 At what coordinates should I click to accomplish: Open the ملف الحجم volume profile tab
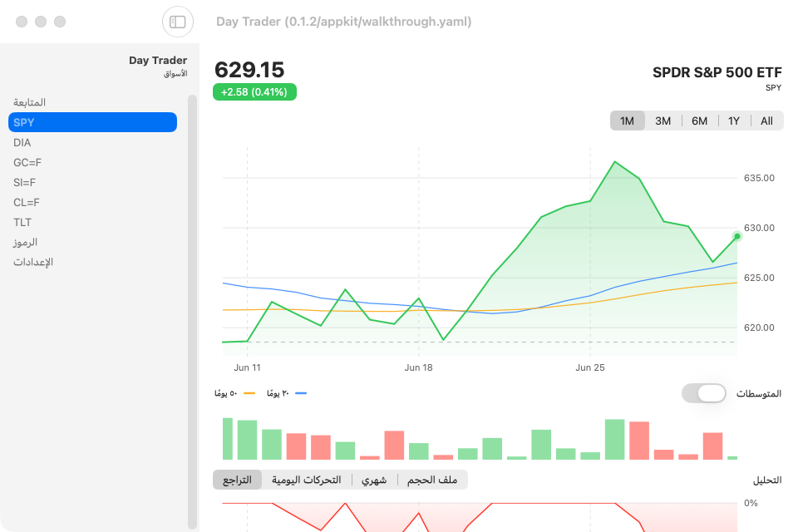(432, 480)
